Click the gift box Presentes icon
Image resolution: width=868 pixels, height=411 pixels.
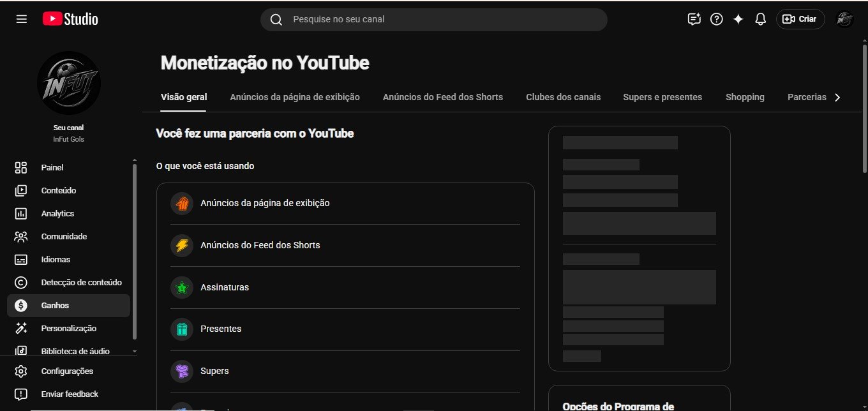pyautogui.click(x=182, y=329)
